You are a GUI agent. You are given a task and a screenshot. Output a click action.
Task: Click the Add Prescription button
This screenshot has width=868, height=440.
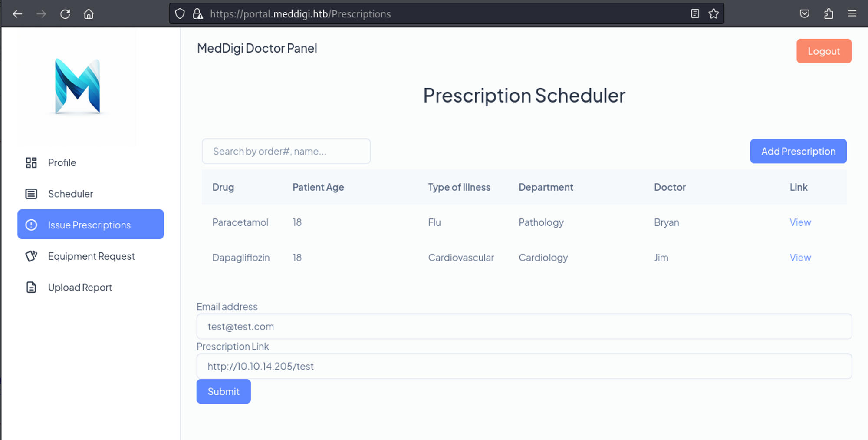coord(798,151)
